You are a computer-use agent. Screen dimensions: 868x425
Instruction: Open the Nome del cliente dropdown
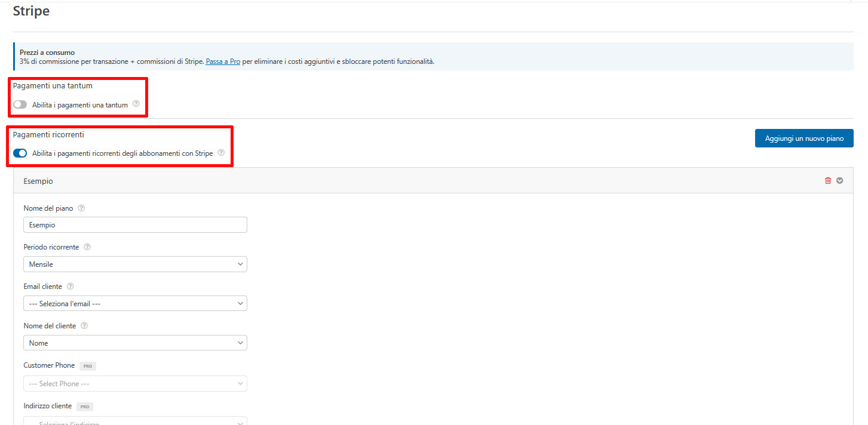(135, 343)
